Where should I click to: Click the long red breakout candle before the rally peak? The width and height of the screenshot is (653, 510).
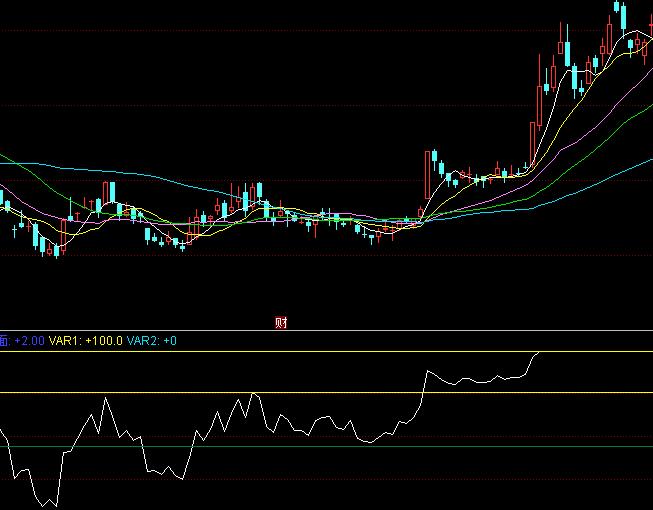[x=529, y=140]
